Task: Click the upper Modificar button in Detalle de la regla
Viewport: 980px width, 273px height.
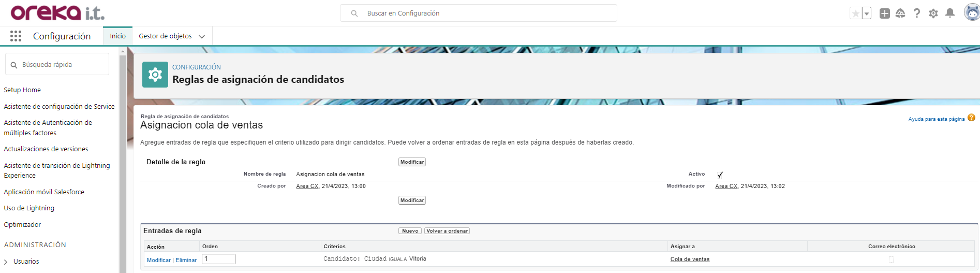Action: (x=412, y=162)
